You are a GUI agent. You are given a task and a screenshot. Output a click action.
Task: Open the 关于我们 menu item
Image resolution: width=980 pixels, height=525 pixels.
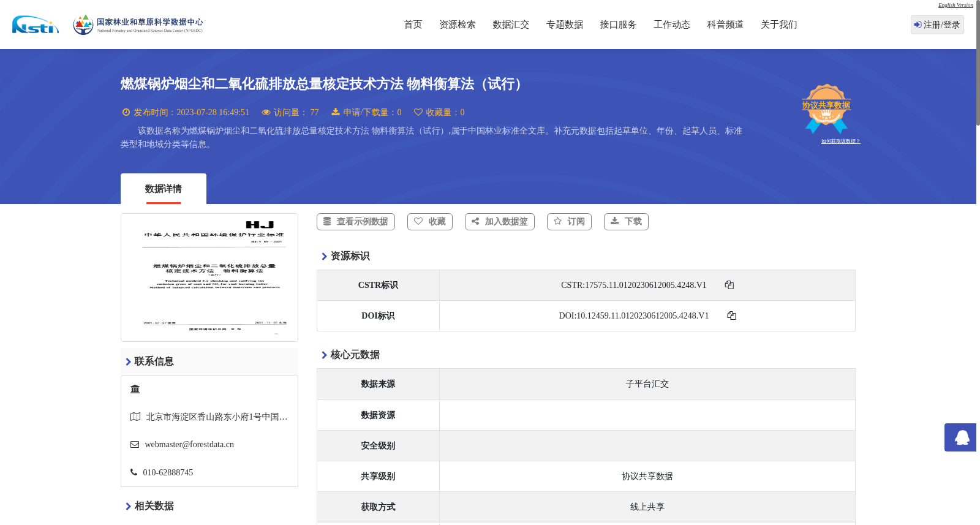779,25
